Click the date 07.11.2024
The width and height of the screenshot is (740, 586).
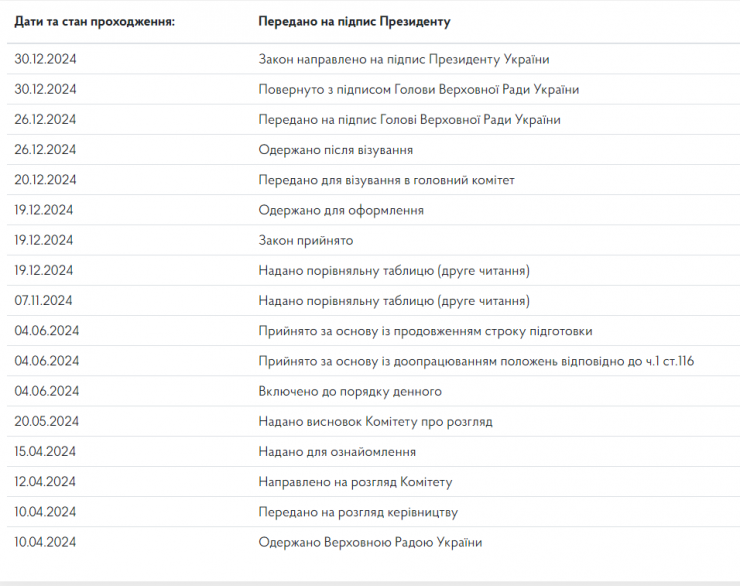point(45,300)
